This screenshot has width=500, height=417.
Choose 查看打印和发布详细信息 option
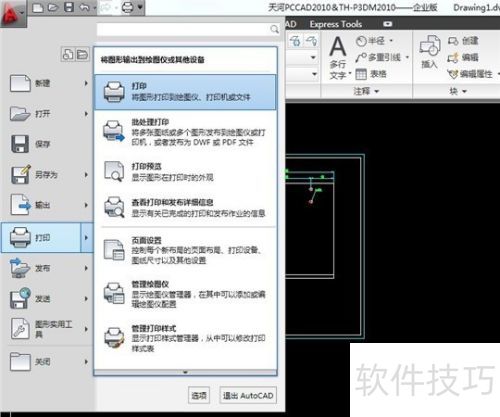pos(185,208)
